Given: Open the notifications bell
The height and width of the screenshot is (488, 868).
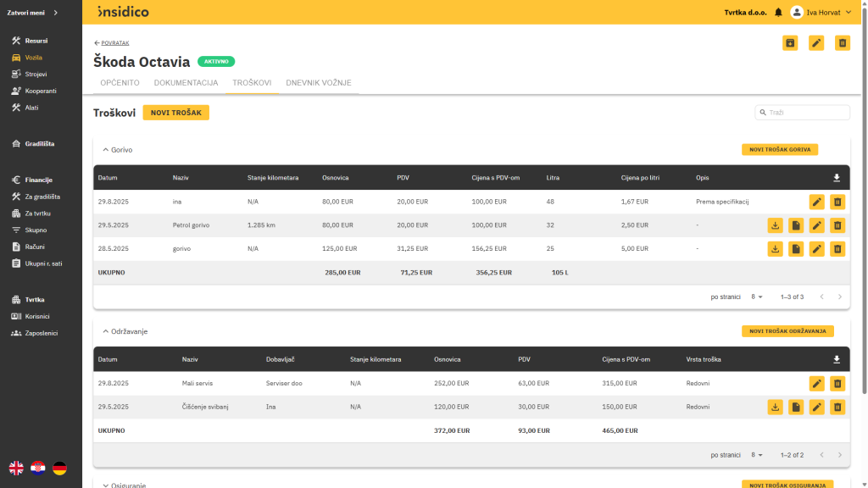Looking at the screenshot, I should [778, 12].
